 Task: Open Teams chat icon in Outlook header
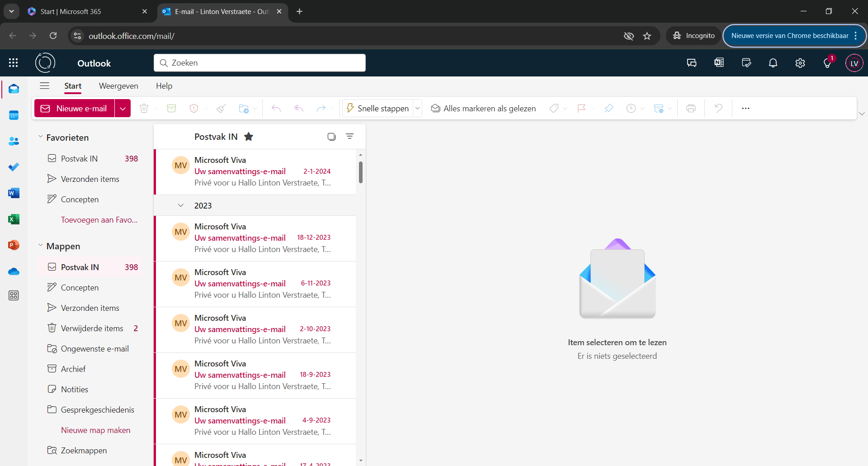[x=692, y=63]
